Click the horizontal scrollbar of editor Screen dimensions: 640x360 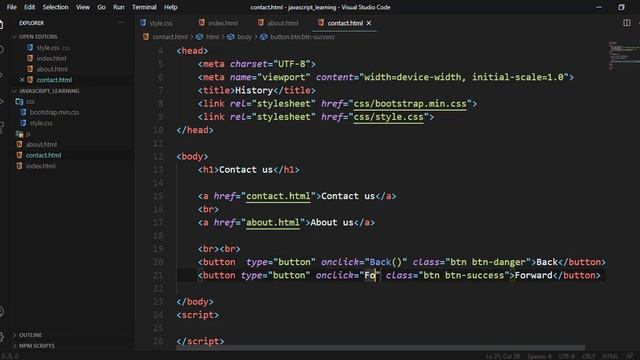pyautogui.click(x=380, y=348)
